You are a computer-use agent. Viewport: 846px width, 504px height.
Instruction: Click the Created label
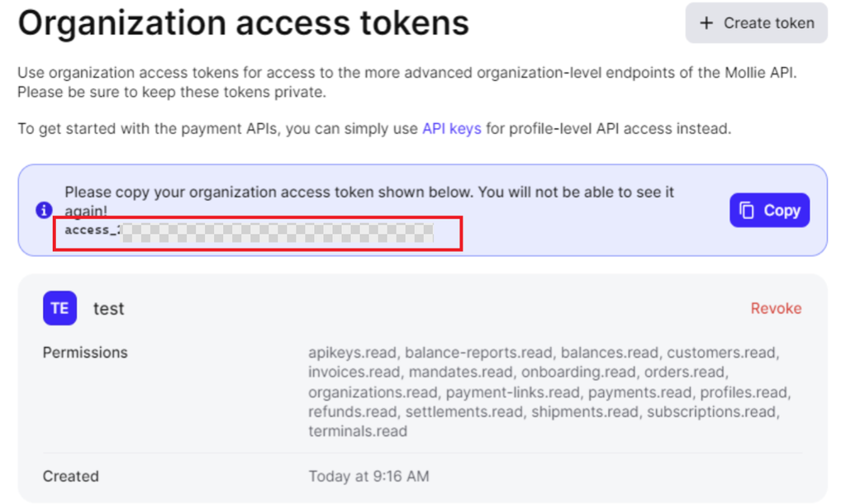tap(70, 476)
